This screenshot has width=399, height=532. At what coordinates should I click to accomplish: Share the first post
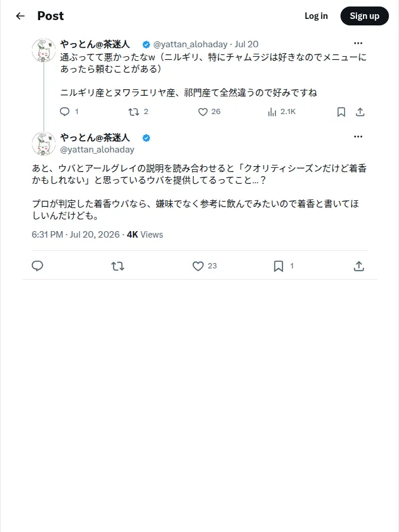[360, 112]
